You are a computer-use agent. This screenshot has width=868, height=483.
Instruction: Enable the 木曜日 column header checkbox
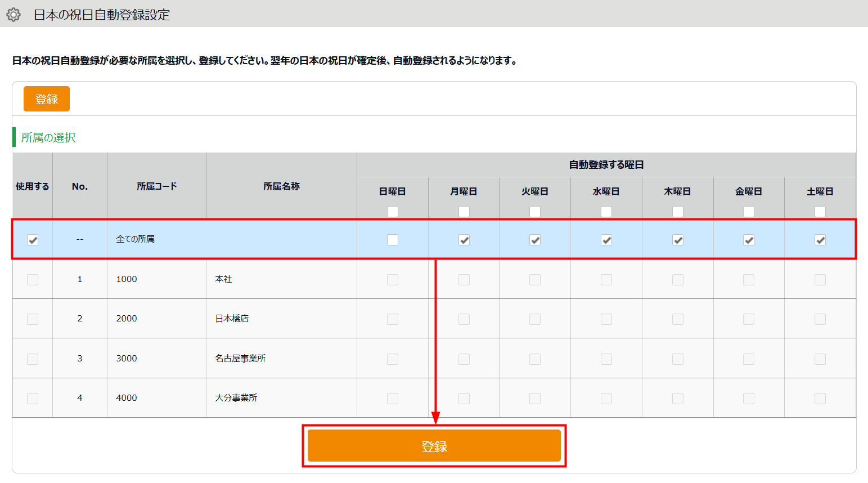coord(678,211)
